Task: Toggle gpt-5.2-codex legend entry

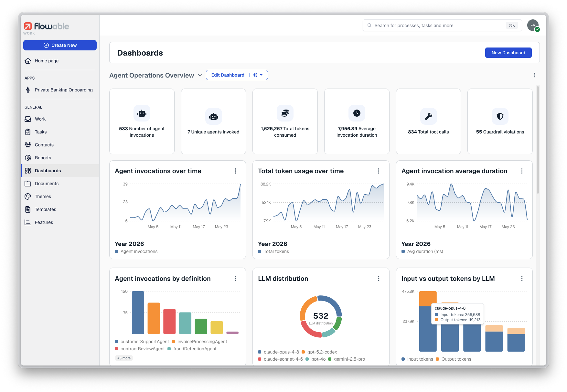Action: point(319,352)
